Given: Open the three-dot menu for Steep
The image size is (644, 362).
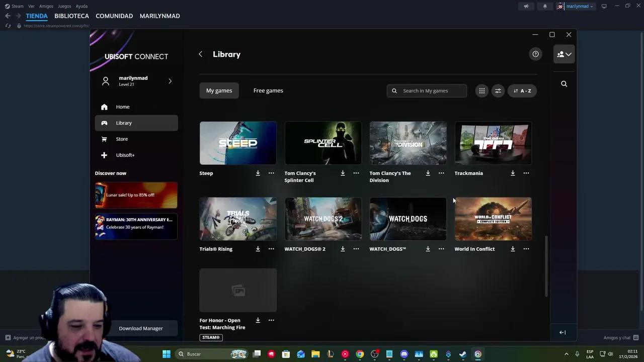Looking at the screenshot, I should (x=271, y=173).
